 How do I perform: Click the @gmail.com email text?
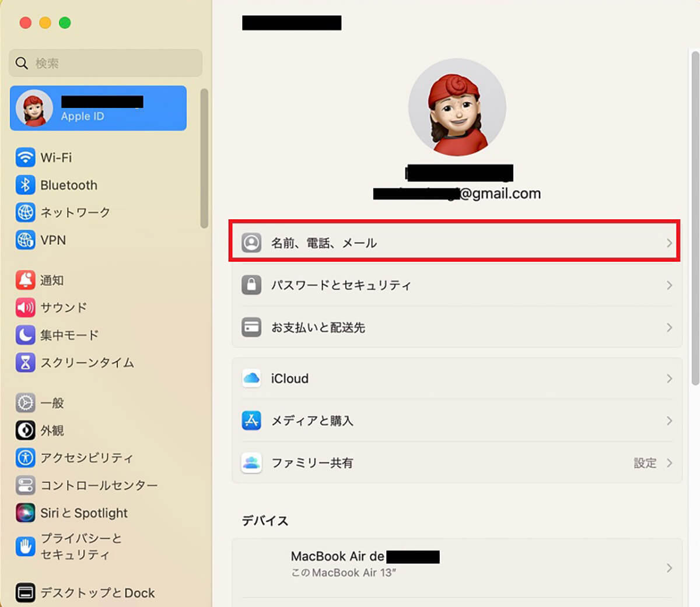(500, 194)
